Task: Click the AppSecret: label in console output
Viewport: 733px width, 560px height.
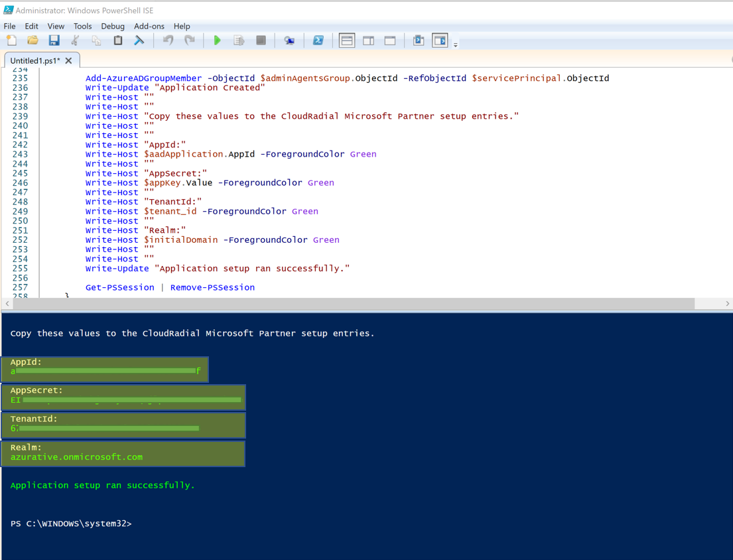Action: tap(36, 390)
